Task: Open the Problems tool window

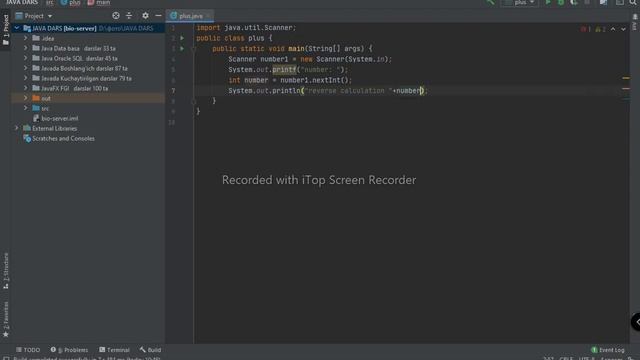Action: pos(69,350)
